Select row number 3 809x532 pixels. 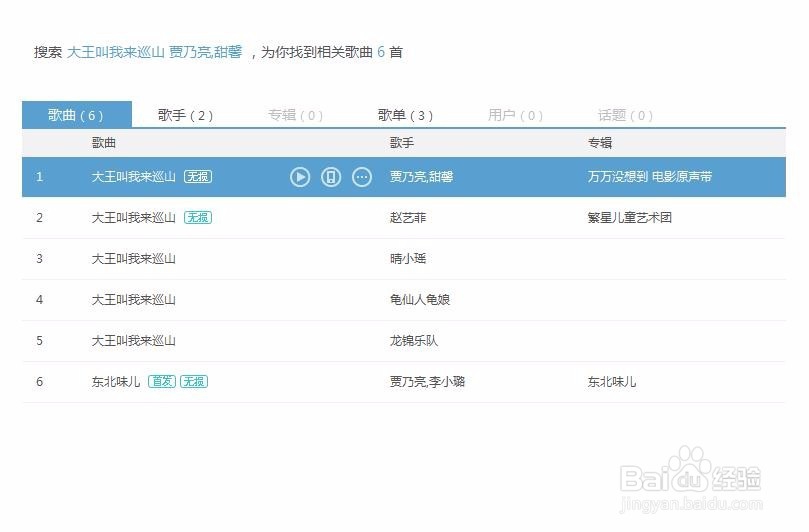coord(39,259)
